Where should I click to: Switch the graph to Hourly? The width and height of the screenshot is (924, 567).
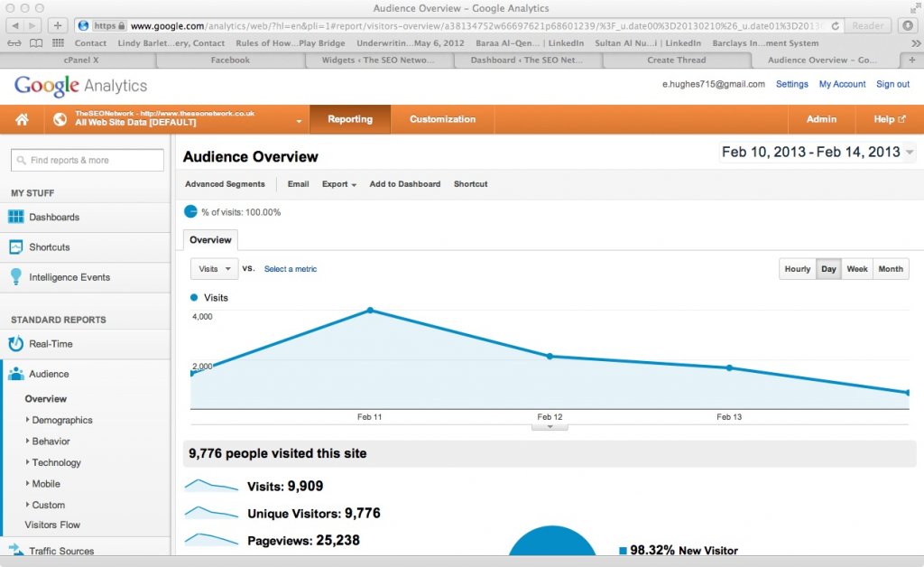click(798, 269)
